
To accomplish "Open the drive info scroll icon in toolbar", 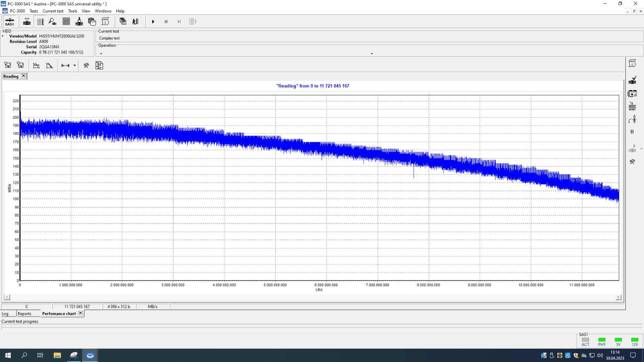I will point(105,22).
